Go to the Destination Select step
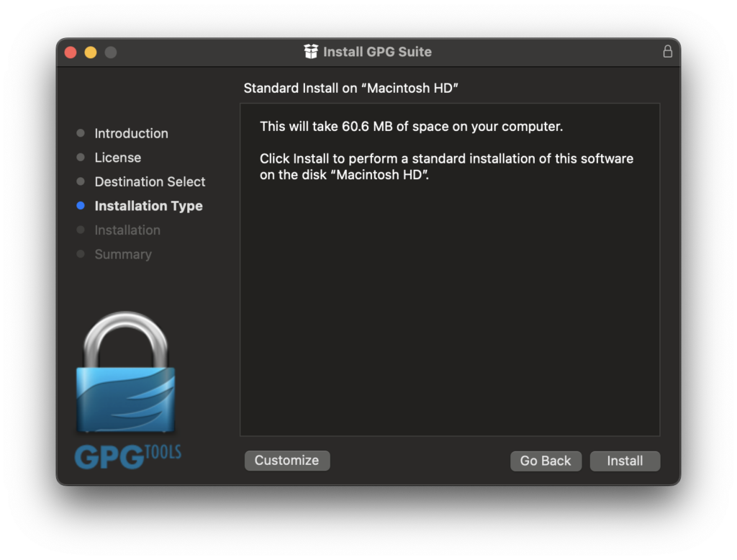The height and width of the screenshot is (560, 737). coord(150,182)
